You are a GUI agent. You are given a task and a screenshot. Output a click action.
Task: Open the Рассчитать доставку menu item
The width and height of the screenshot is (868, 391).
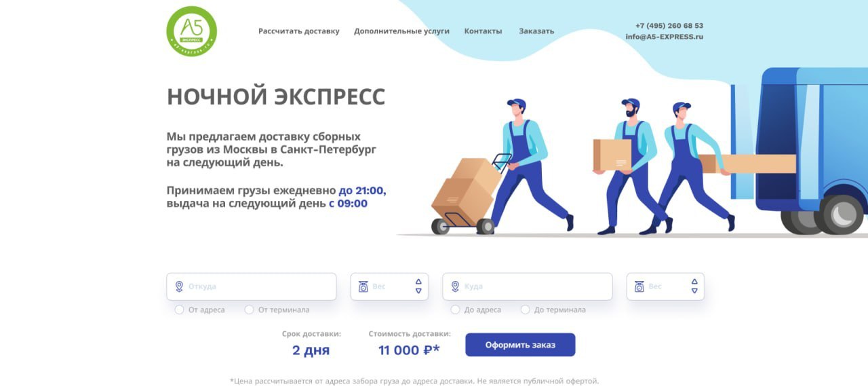pyautogui.click(x=299, y=31)
